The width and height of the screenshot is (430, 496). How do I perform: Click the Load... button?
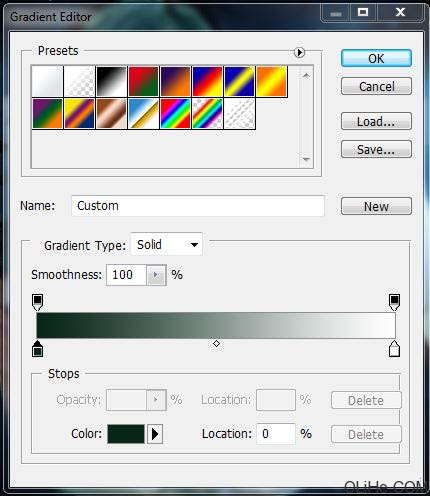click(376, 121)
